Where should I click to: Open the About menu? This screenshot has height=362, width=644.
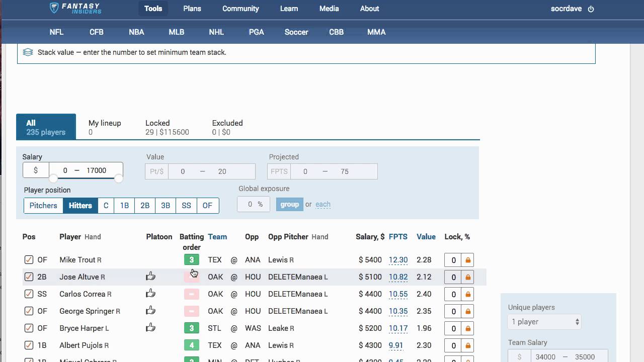369,9
